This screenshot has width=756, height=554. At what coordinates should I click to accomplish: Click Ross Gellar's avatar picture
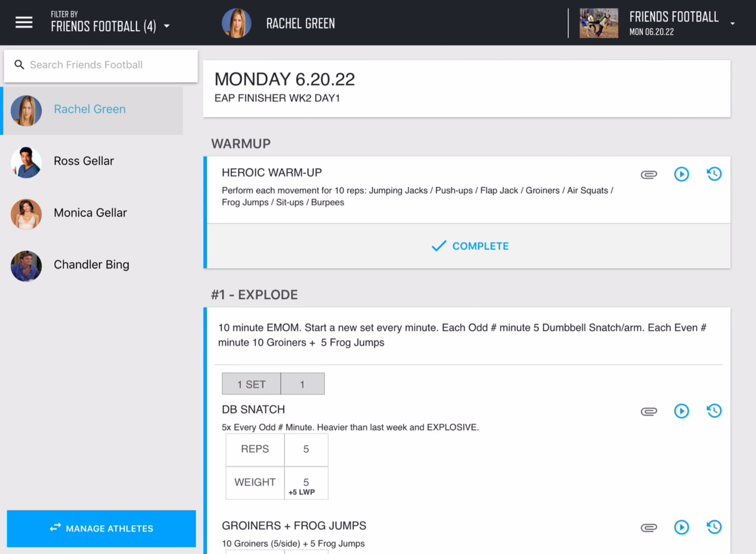(x=26, y=162)
